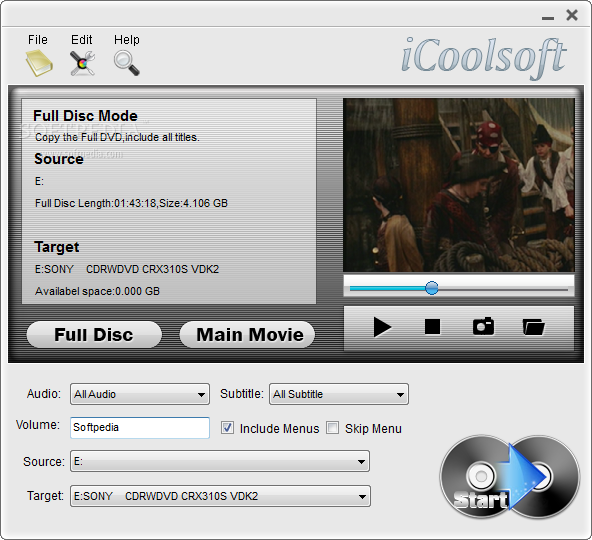Open the Edit tools icon
Screen dimensions: 592x540
click(x=82, y=63)
